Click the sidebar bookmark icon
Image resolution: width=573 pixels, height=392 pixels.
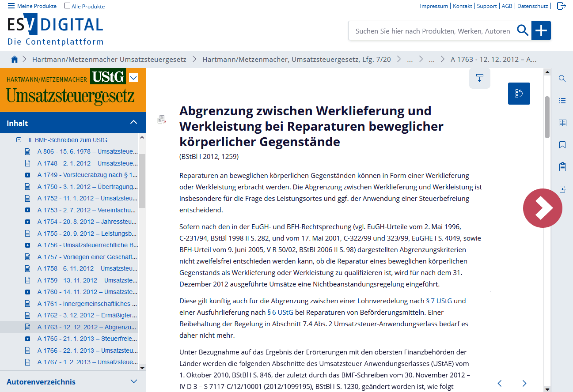click(x=562, y=145)
